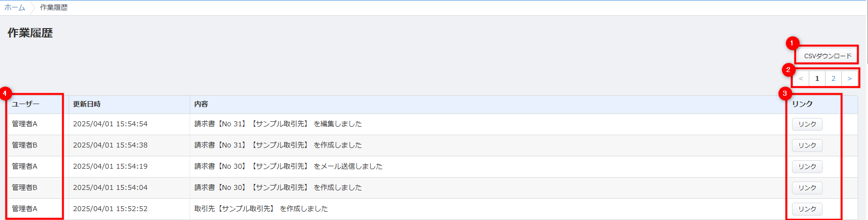This screenshot has width=868, height=220.
Task: Open リンク button for 15:54:54 entry
Action: click(x=807, y=124)
